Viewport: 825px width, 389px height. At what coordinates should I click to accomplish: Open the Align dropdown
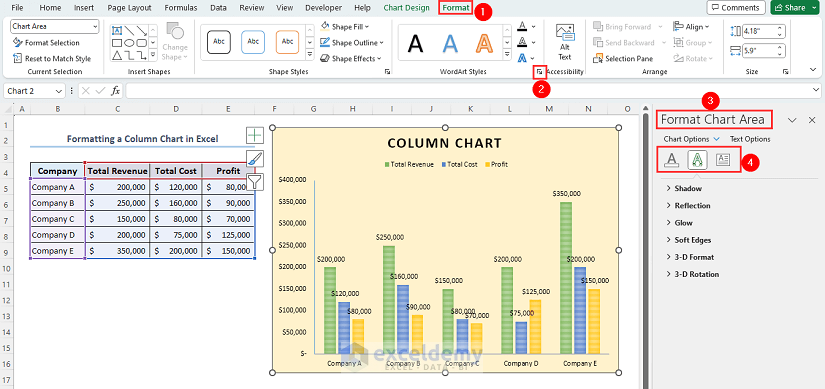click(691, 27)
